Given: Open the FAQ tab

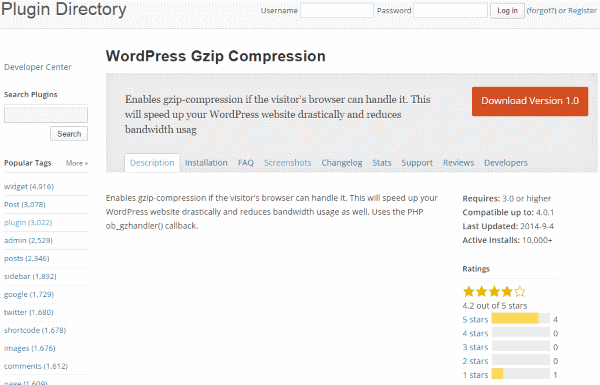Looking at the screenshot, I should (x=246, y=163).
